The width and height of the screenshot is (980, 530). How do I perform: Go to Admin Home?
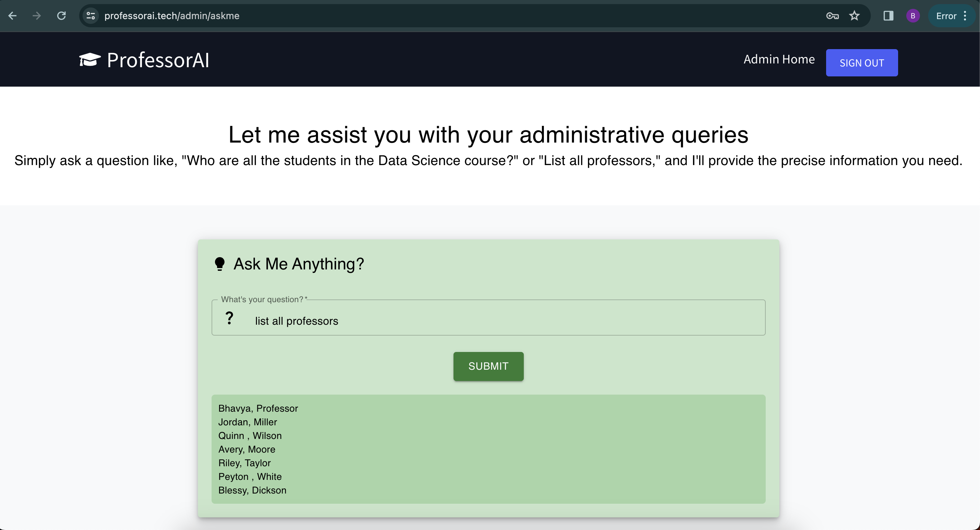click(779, 59)
